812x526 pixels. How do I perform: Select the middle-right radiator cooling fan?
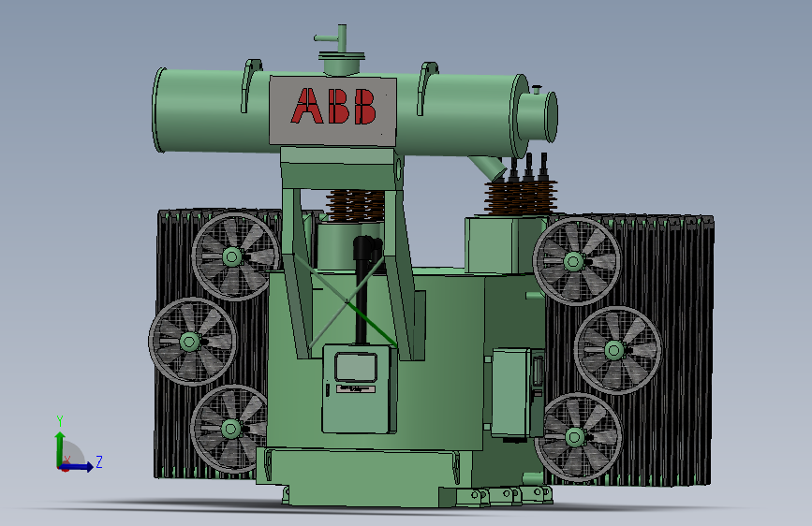(x=617, y=350)
